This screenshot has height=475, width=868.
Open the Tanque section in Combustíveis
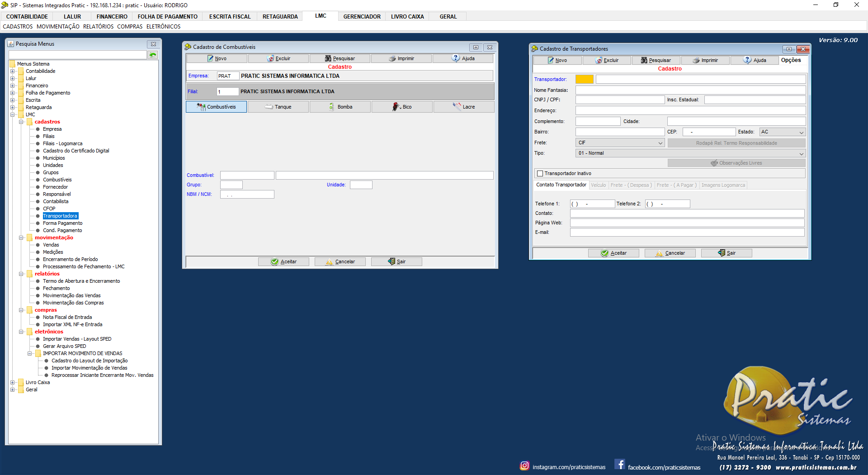coord(278,107)
